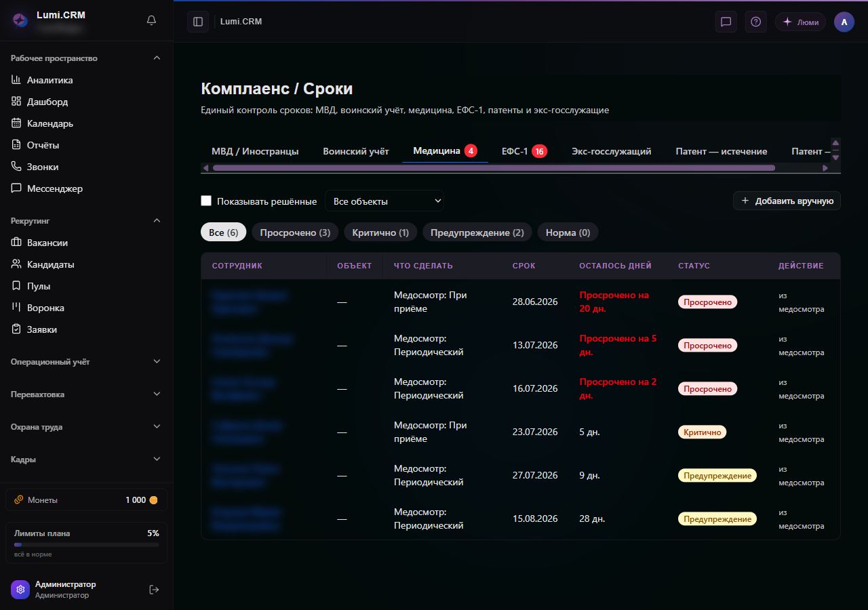Image resolution: width=868 pixels, height=610 pixels.
Task: Switch to Экс-госслужащий tab
Action: point(612,151)
